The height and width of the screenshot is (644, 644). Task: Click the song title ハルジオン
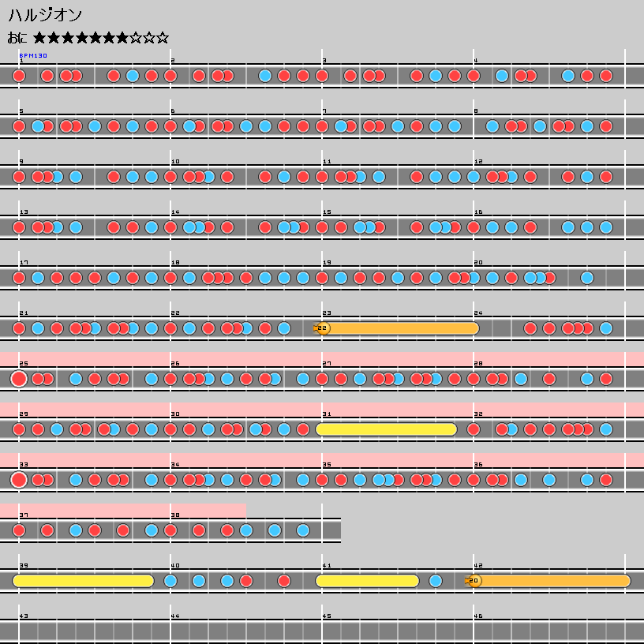45,15
